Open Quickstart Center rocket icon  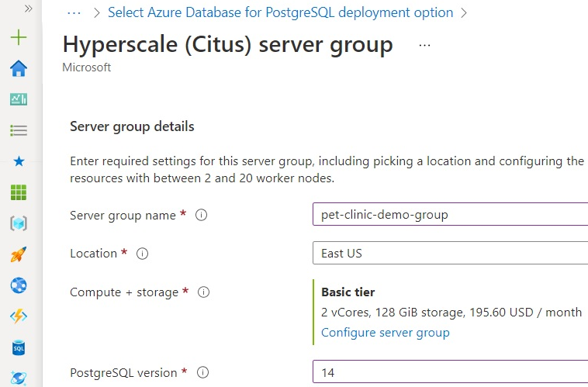[x=19, y=254]
